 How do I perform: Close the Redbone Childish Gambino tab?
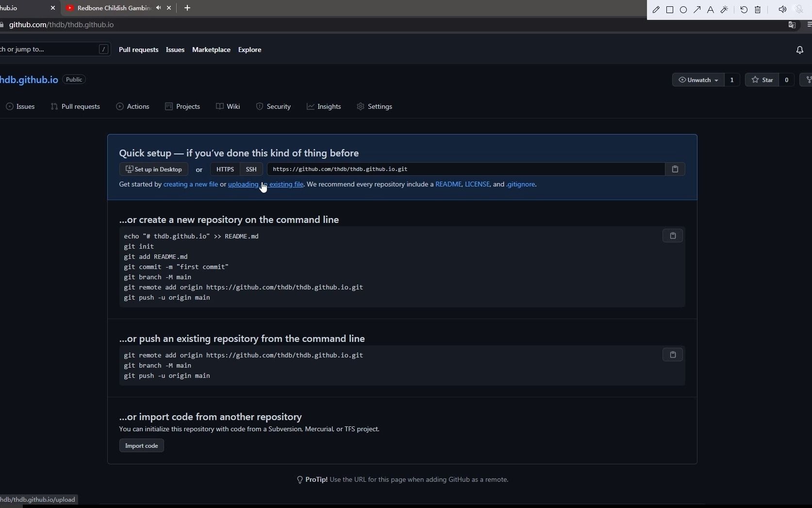point(169,8)
